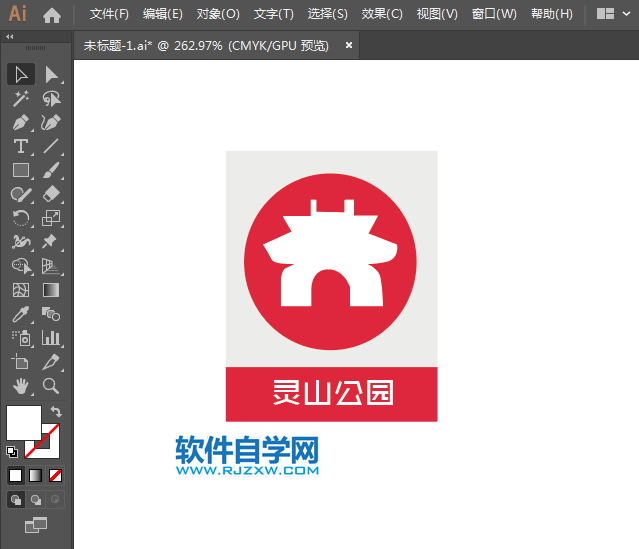Select the Paintbrush tool

click(51, 170)
